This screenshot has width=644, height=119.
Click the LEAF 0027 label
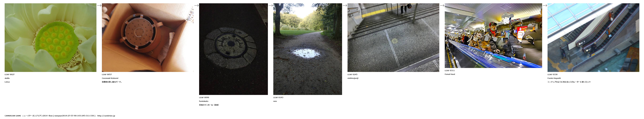(10, 74)
